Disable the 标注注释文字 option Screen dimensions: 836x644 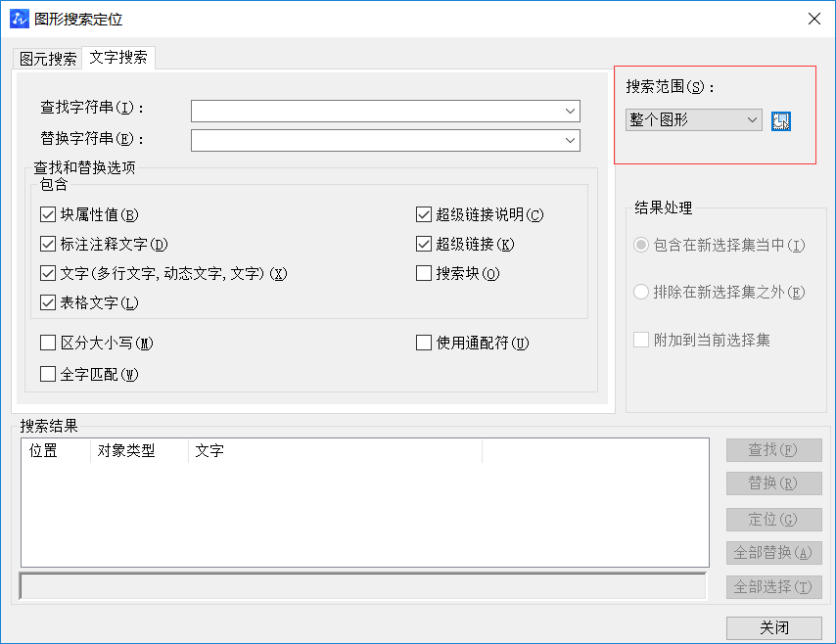(x=47, y=244)
